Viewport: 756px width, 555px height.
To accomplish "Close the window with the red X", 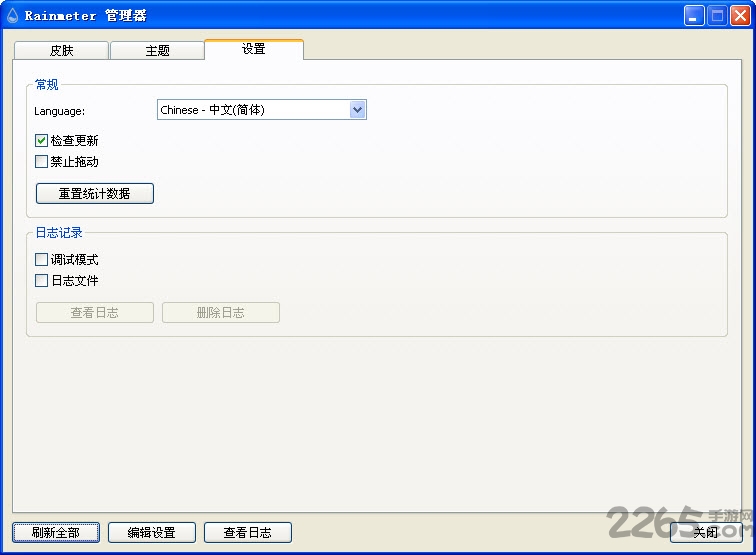I will [x=740, y=15].
